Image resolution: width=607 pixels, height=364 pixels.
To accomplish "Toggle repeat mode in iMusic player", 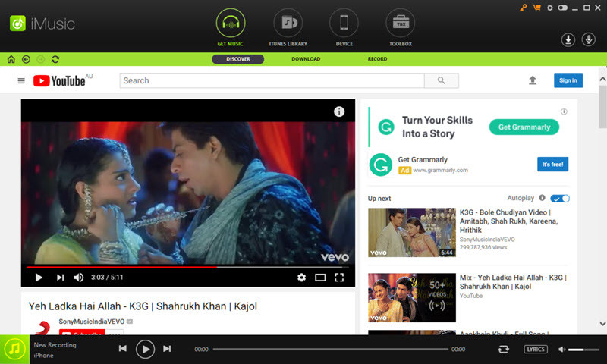I will (503, 350).
